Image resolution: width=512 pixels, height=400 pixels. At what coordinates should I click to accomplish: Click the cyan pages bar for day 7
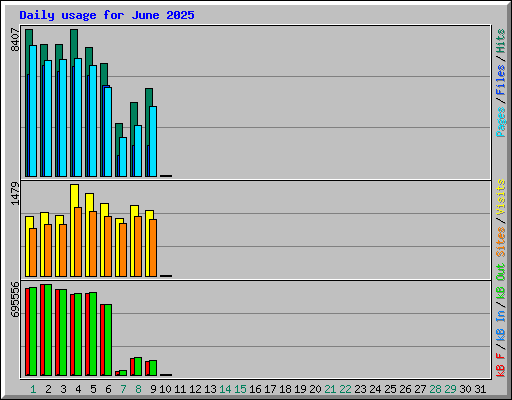click(123, 157)
